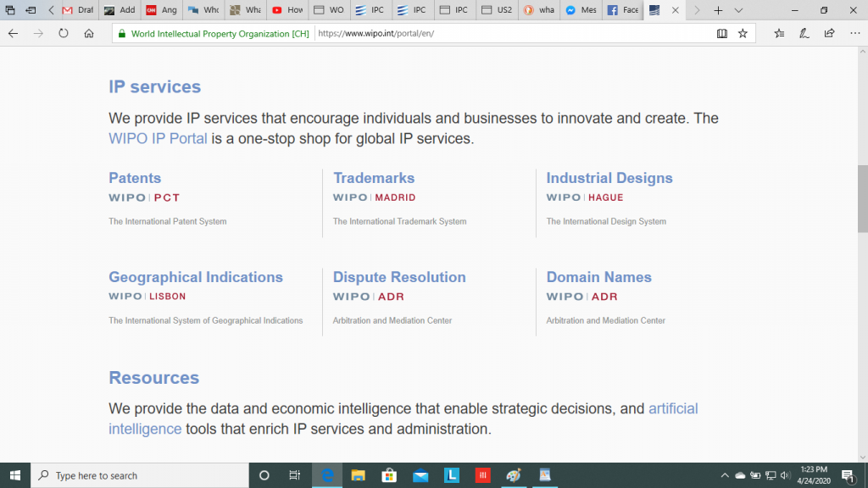The image size is (868, 488).
Task: Open the Favorites hub icon
Action: pos(779,34)
